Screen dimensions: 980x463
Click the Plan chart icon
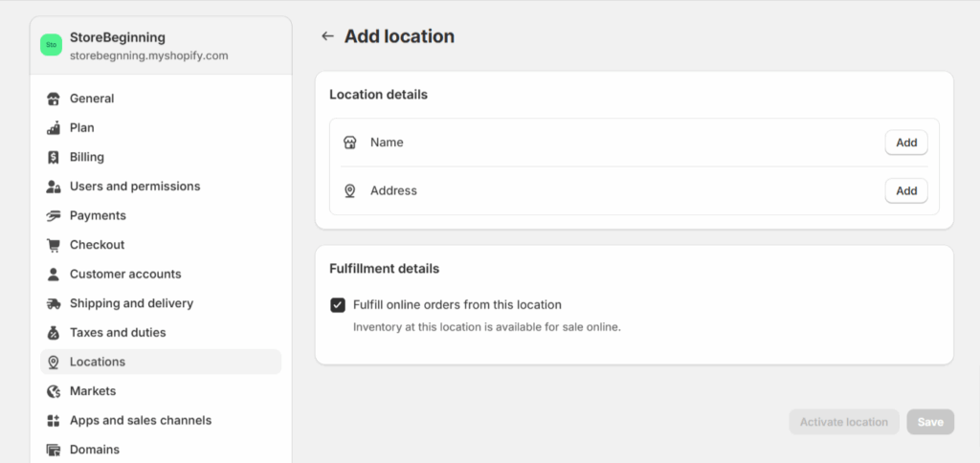pyautogui.click(x=53, y=128)
